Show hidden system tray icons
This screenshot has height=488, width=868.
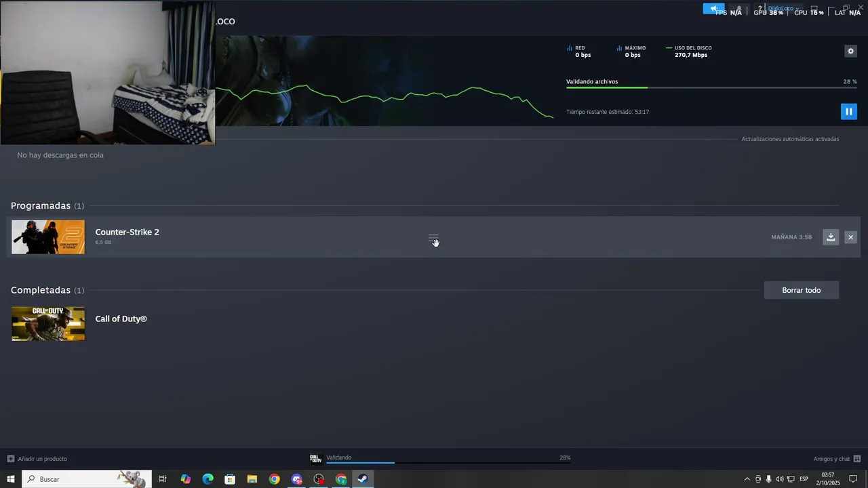(x=747, y=479)
